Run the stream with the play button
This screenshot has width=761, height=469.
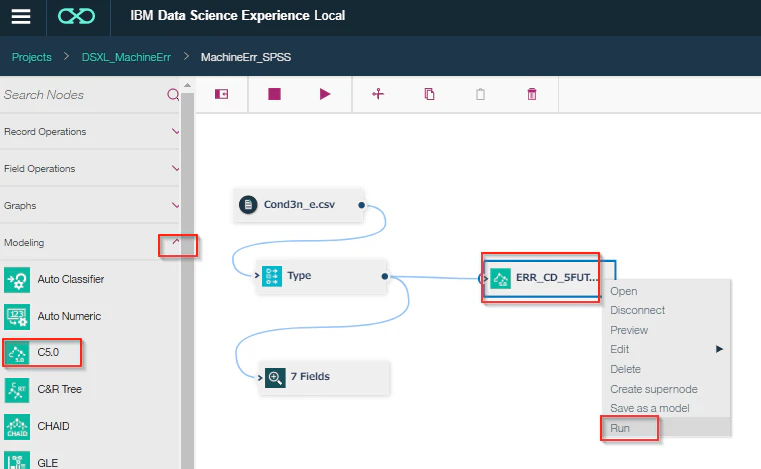[x=325, y=94]
